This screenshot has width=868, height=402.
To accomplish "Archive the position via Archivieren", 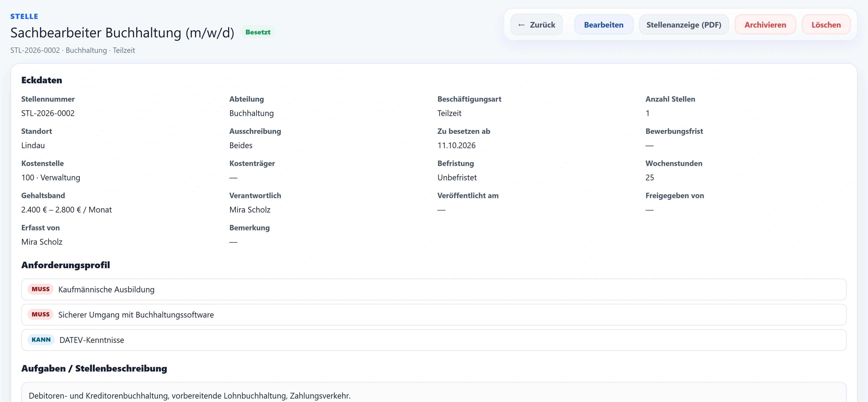I will (765, 24).
